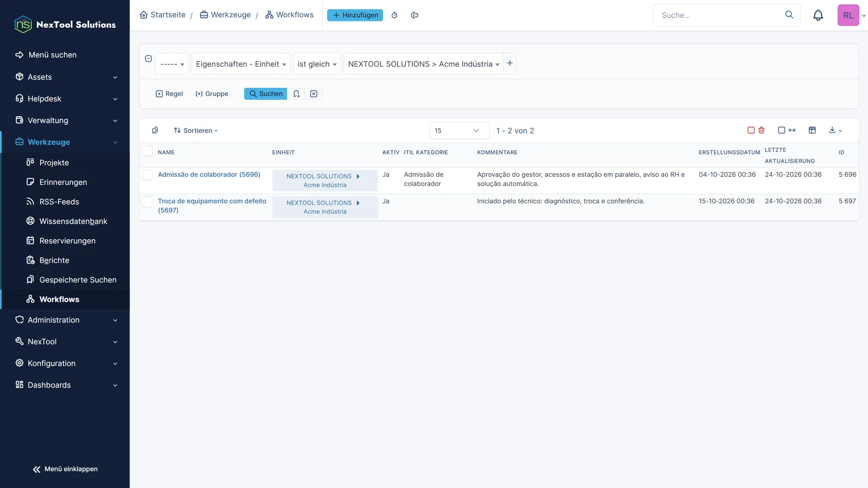Click the NexTool Solutions logo
This screenshot has width=868, height=488.
[x=65, y=24]
